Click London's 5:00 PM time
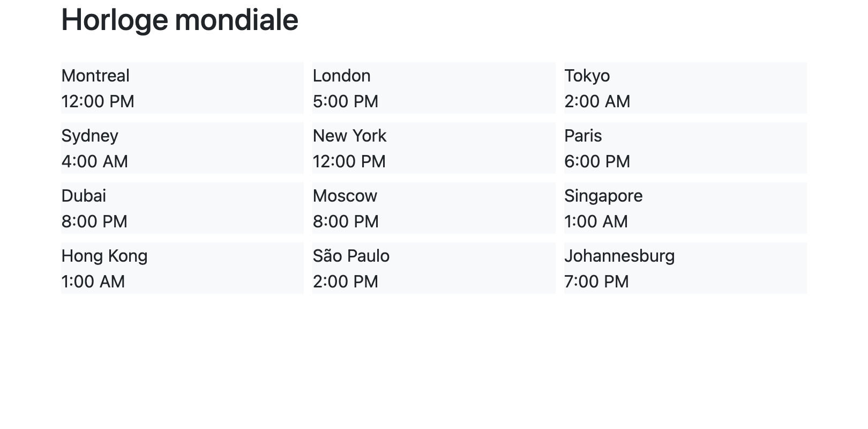This screenshot has height=429, width=868. point(345,101)
